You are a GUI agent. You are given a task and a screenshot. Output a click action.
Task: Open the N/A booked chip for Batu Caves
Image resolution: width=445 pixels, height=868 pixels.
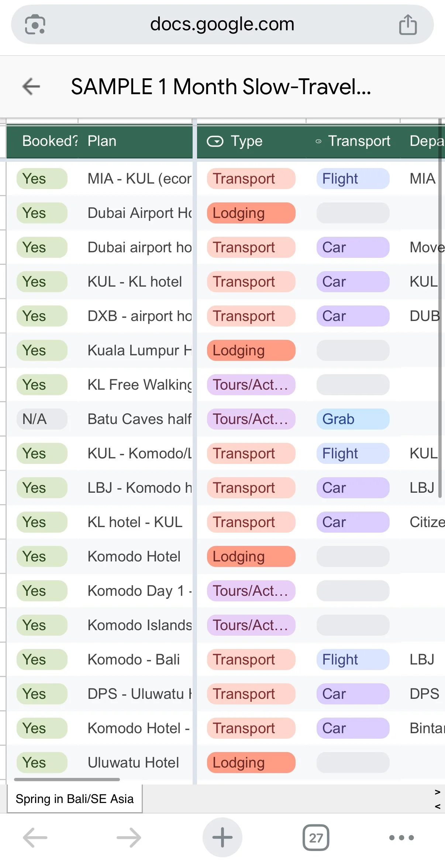pos(42,419)
